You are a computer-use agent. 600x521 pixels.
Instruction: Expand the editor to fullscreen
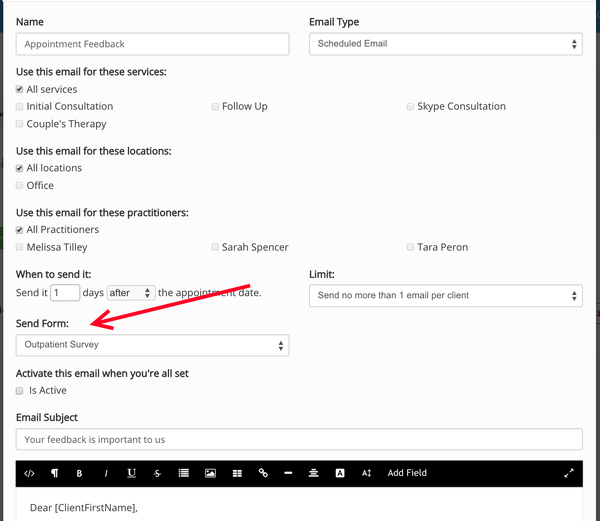[569, 473]
